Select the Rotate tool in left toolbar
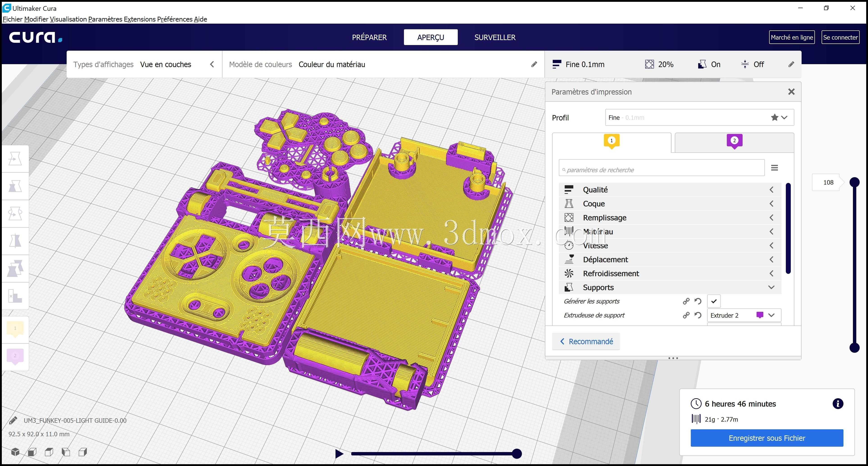The width and height of the screenshot is (868, 466). (x=15, y=214)
